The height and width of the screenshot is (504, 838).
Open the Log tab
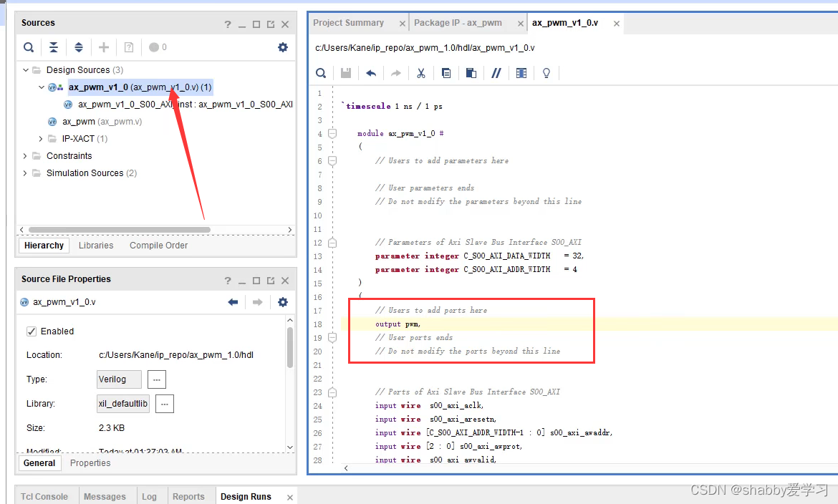(x=149, y=497)
